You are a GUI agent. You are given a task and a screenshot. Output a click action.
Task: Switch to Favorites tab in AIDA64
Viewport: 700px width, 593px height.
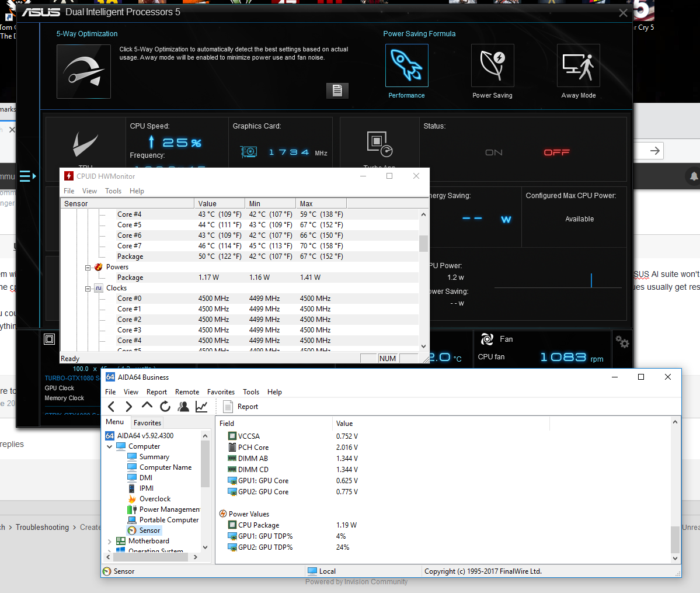147,423
